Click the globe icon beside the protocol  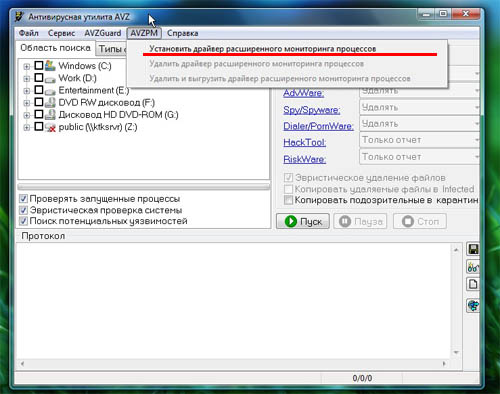coord(473,305)
